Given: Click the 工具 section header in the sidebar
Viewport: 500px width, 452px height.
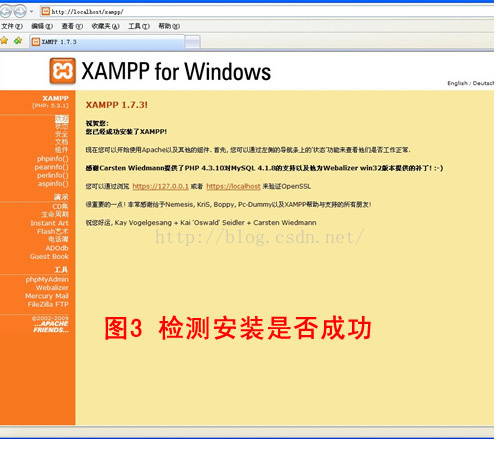Looking at the screenshot, I should click(61, 270).
